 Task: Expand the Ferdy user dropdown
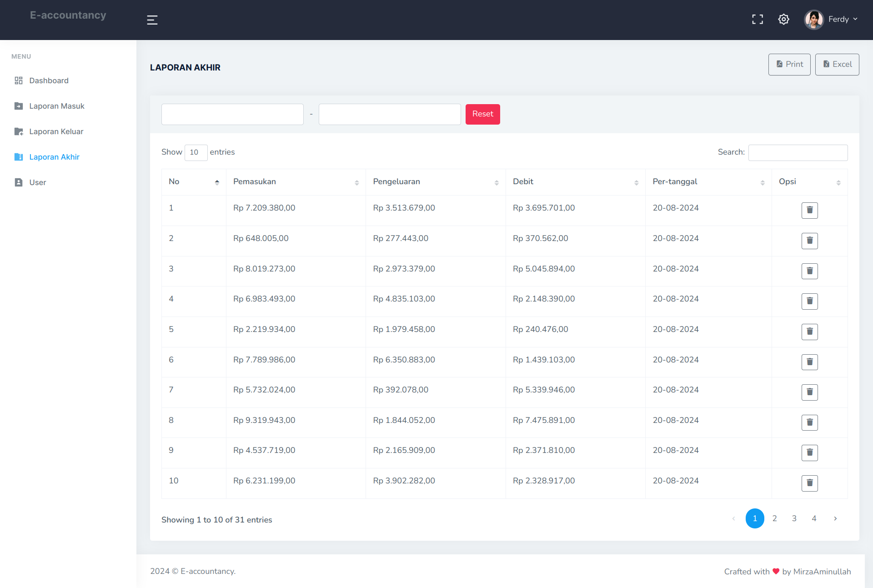tap(843, 20)
